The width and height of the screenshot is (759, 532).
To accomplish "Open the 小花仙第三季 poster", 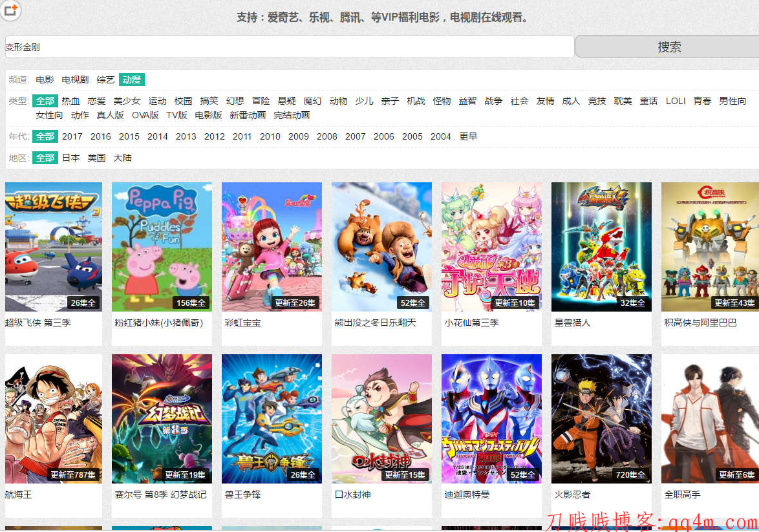I will (x=491, y=247).
